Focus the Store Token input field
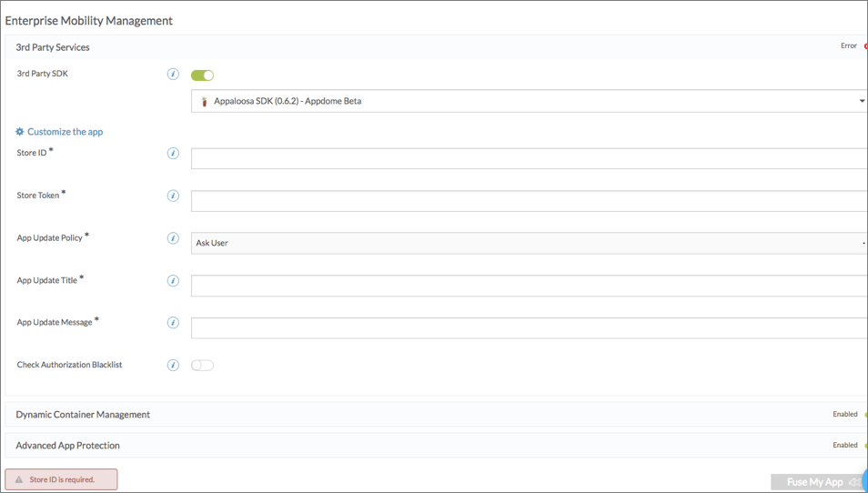Image resolution: width=868 pixels, height=493 pixels. (x=530, y=201)
